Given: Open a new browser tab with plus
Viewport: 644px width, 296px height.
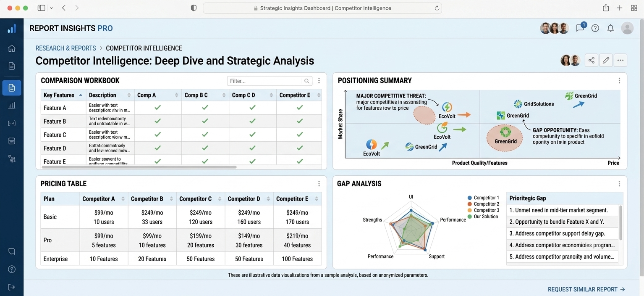Looking at the screenshot, I should click(x=620, y=8).
